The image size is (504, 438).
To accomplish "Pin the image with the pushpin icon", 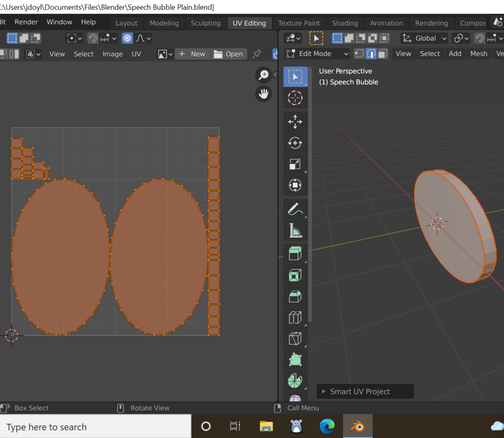I will click(x=256, y=54).
